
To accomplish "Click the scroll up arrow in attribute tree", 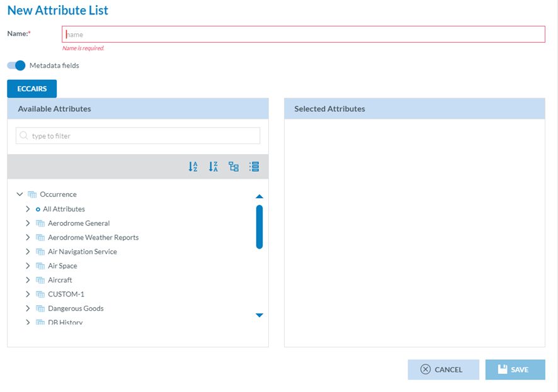I will pos(259,197).
